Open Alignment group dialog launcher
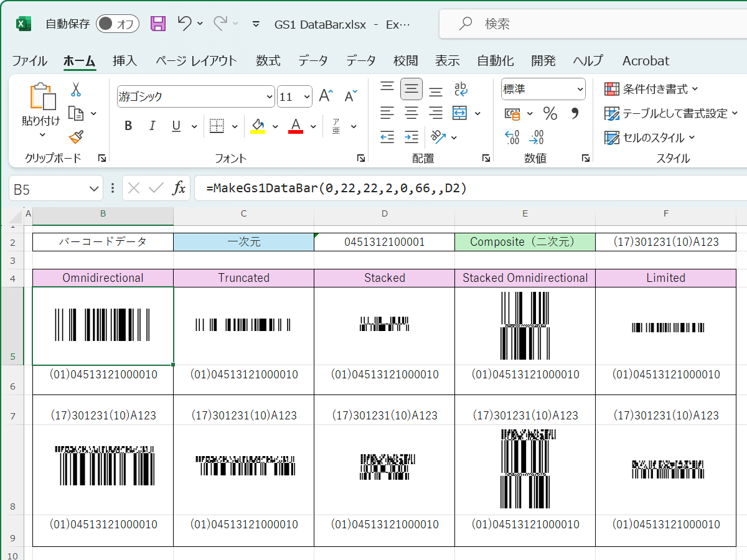The width and height of the screenshot is (747, 560). (486, 158)
